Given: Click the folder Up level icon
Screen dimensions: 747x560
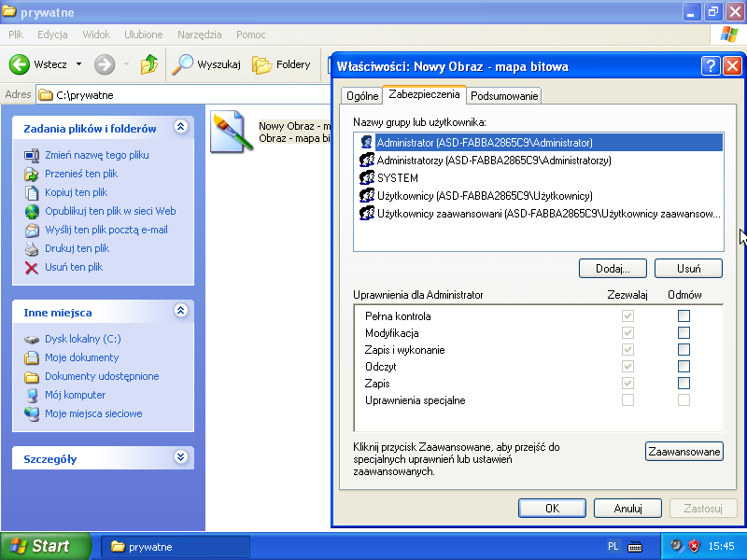Looking at the screenshot, I should click(x=148, y=64).
